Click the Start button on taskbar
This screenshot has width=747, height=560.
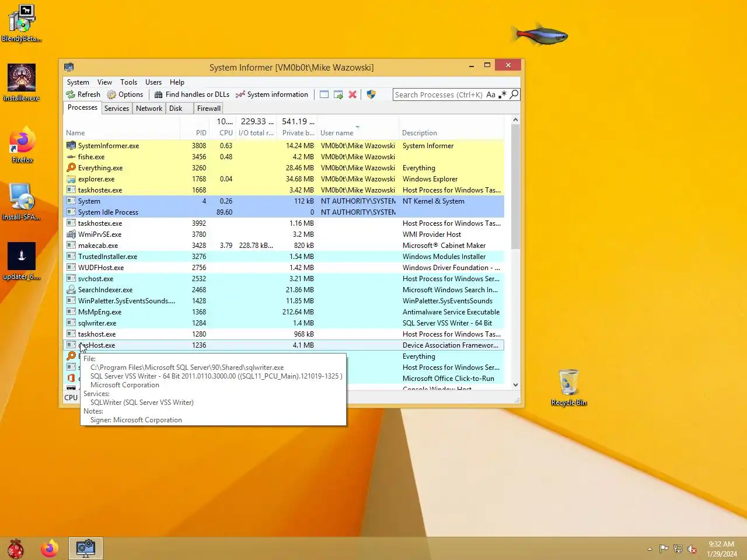pos(16,549)
